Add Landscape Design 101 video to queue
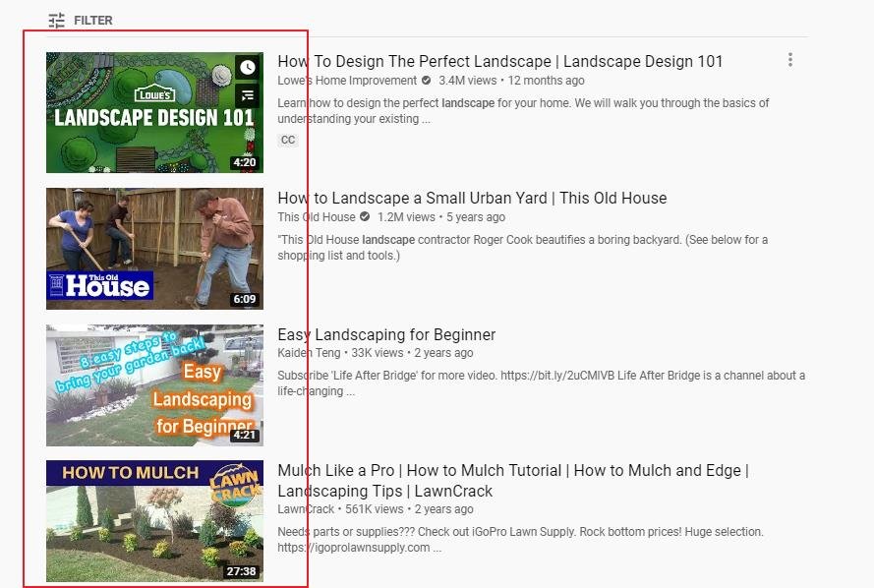Viewport: 874px width, 588px height. pos(248,95)
